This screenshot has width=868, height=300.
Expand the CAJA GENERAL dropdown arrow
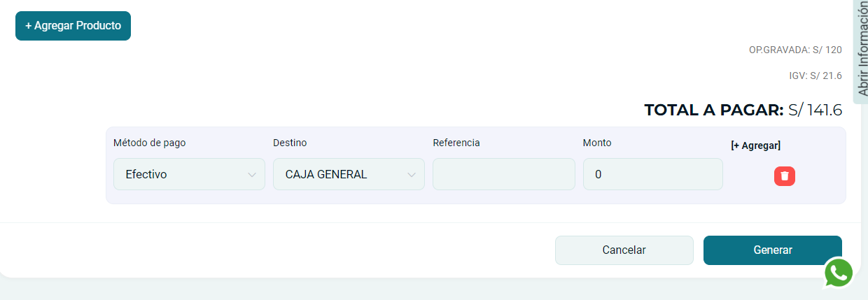[412, 175]
